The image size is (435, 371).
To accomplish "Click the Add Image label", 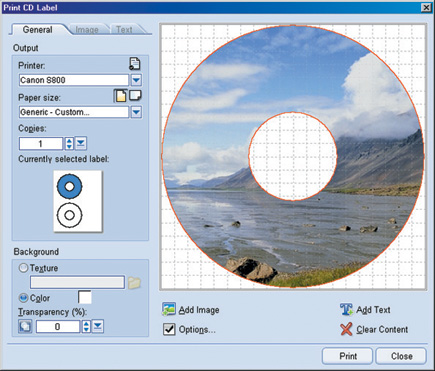I will pos(199,310).
